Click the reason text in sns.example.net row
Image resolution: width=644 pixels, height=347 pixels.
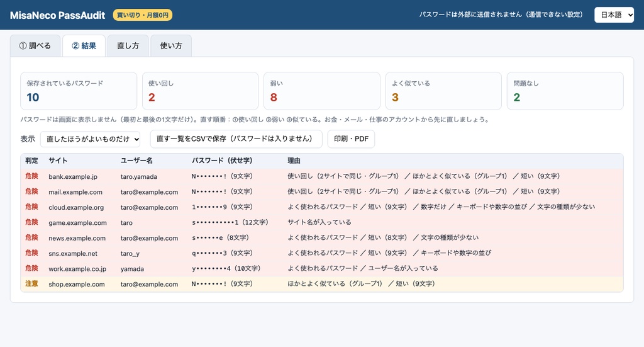389,253
